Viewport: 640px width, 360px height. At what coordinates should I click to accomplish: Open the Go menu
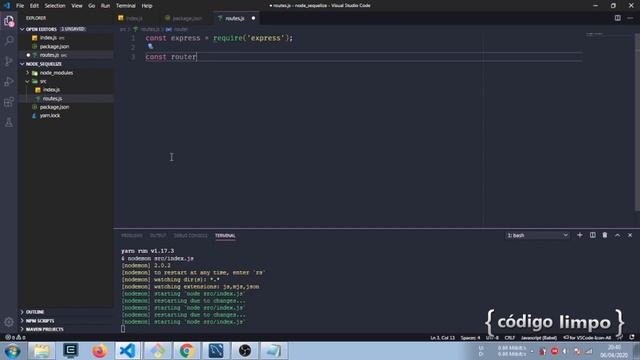pos(91,6)
